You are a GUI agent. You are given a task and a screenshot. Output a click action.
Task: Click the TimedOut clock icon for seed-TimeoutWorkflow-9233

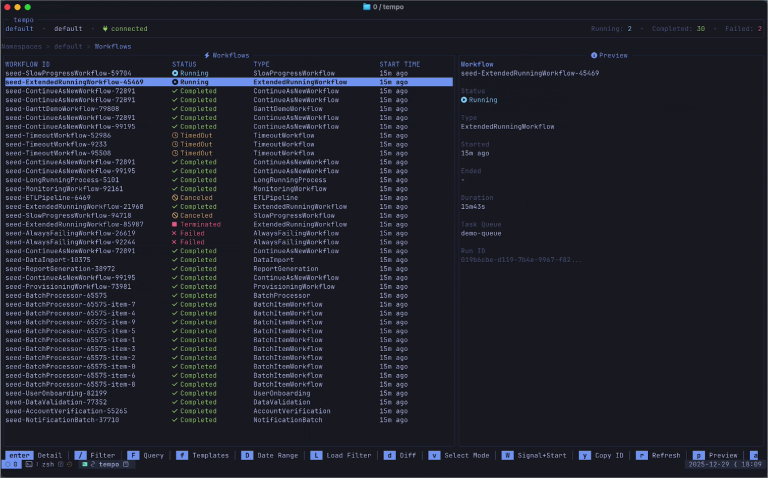[175, 144]
